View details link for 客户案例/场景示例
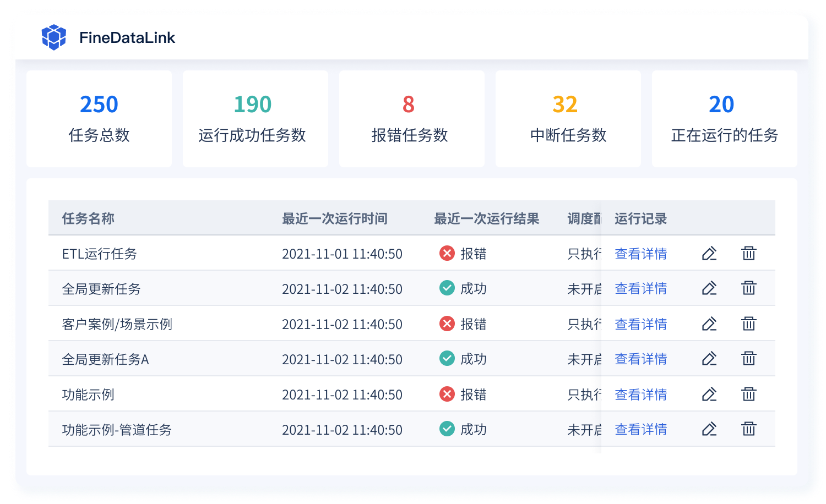Viewport: 826px width, 504px height. [640, 324]
